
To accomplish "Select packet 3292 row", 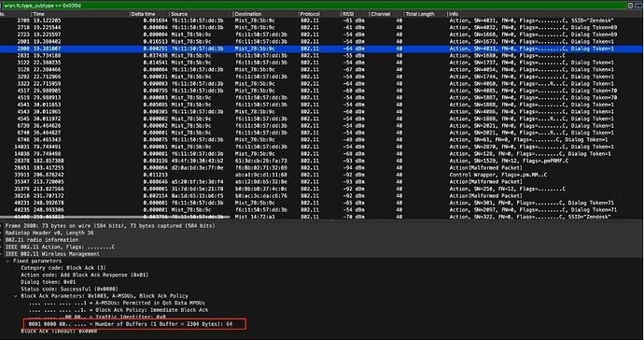I will [x=322, y=77].
